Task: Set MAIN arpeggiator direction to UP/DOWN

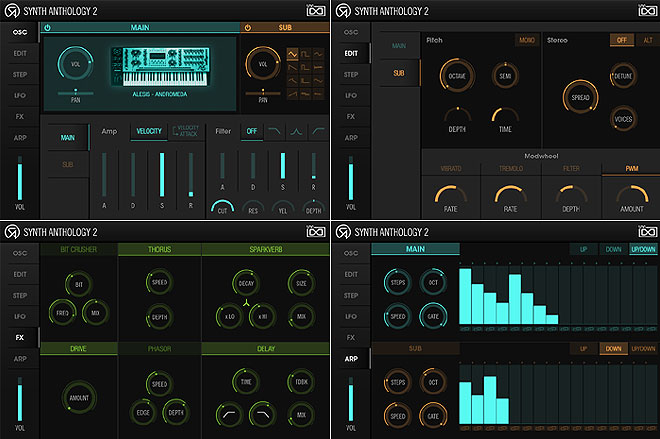Action: tap(642, 249)
